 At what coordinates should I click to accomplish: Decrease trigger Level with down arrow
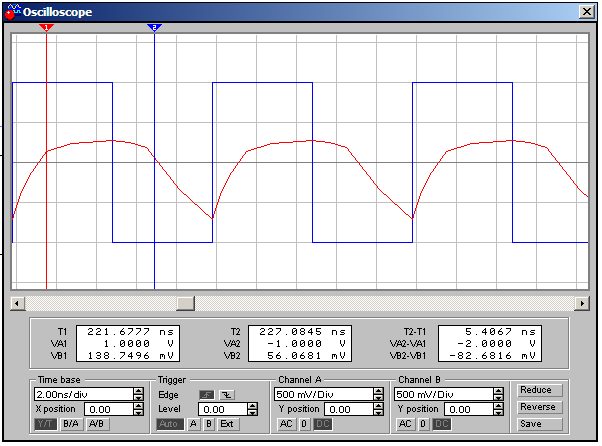(x=253, y=413)
